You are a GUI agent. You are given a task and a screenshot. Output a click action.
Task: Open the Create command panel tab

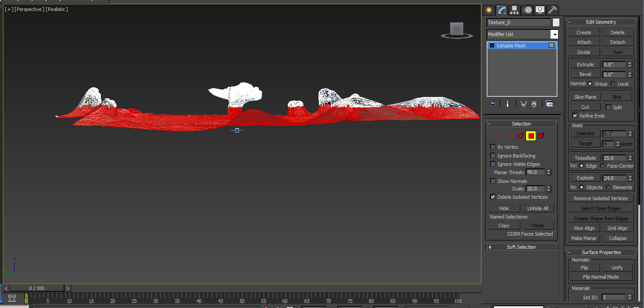click(x=489, y=10)
